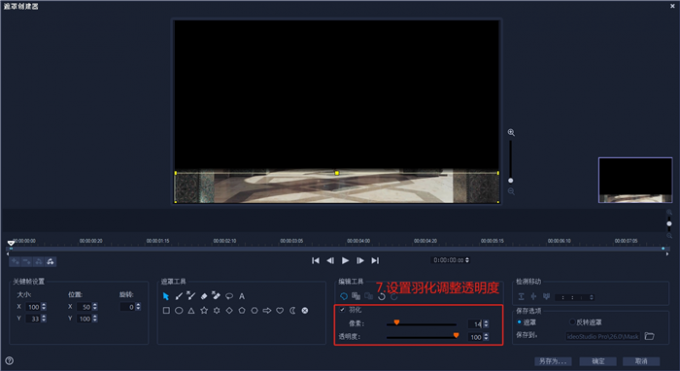680x371 pixels.
Task: Close the Mask Creator dialog
Action: 673,6
